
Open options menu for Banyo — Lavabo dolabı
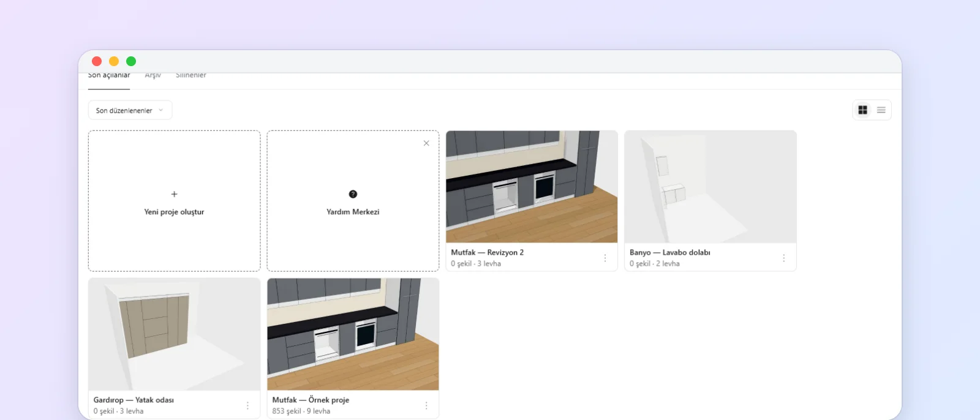[784, 258]
